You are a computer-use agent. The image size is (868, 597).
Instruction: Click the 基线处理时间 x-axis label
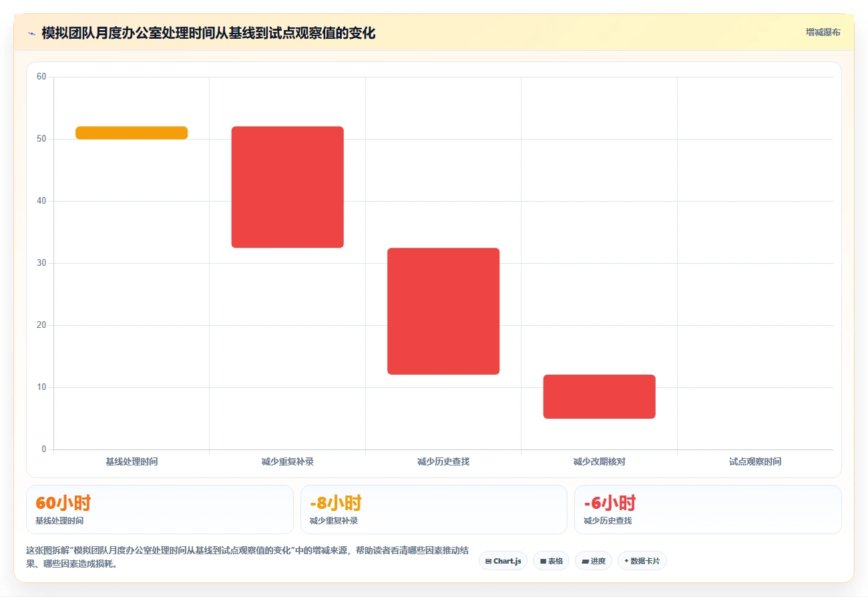[132, 461]
